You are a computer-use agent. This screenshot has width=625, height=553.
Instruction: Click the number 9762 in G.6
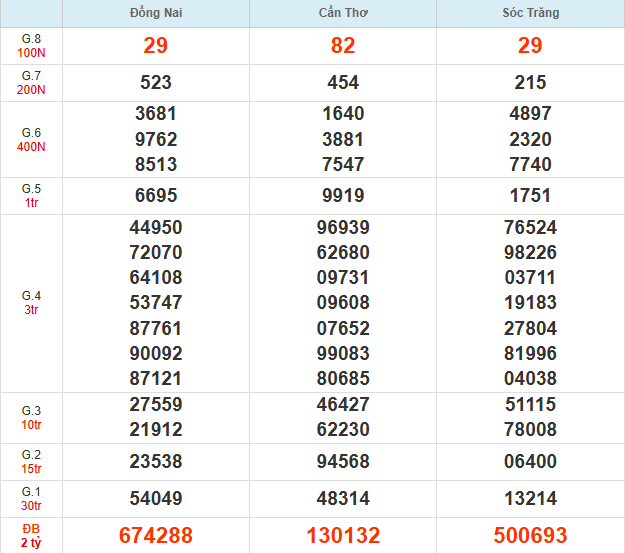click(x=156, y=140)
